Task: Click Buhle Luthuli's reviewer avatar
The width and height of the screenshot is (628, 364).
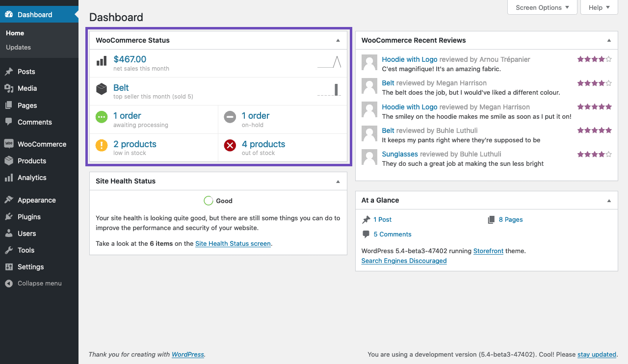Action: (x=369, y=133)
